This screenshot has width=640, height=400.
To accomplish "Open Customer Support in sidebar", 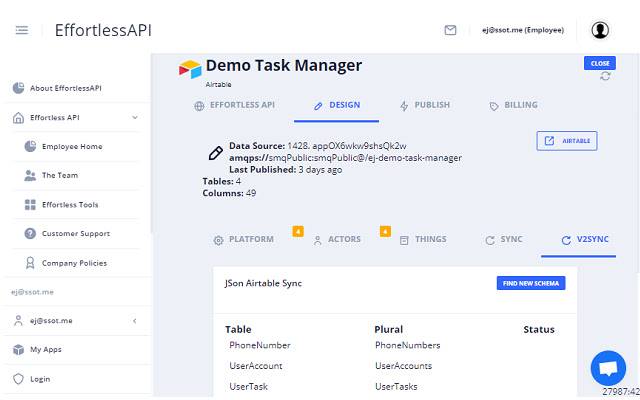I will (73, 234).
